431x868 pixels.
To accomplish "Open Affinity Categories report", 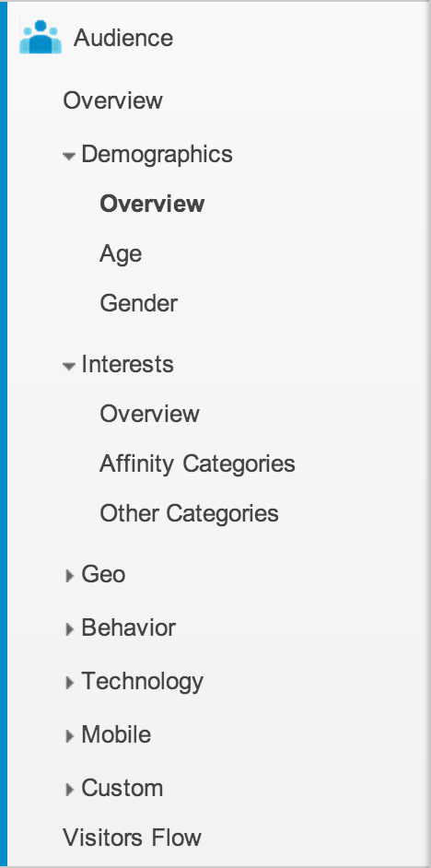I will tap(197, 463).
